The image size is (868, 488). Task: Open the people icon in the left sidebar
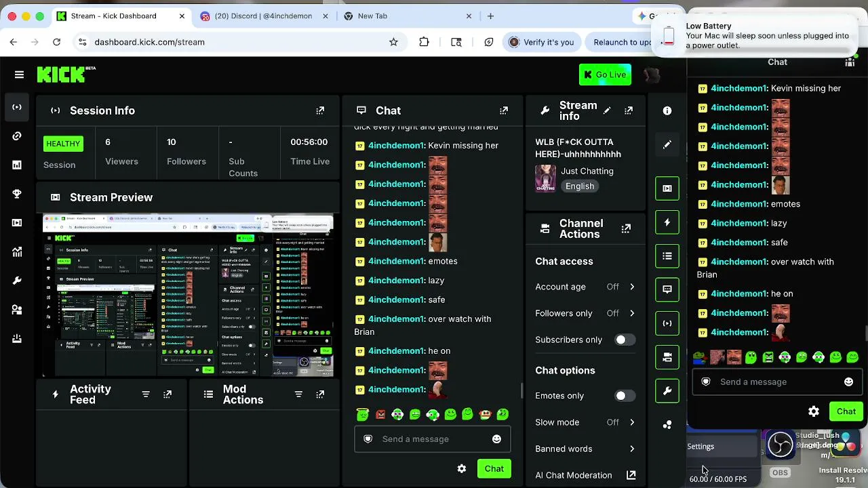point(17,310)
